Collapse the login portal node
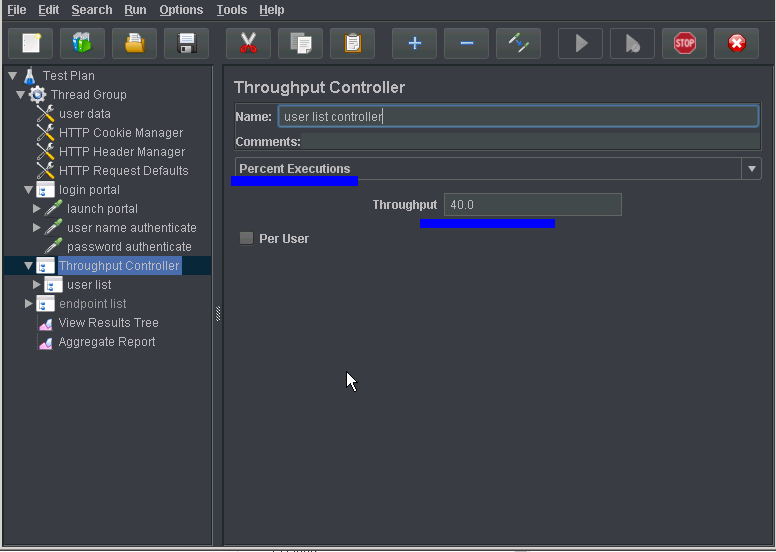 [x=29, y=190]
